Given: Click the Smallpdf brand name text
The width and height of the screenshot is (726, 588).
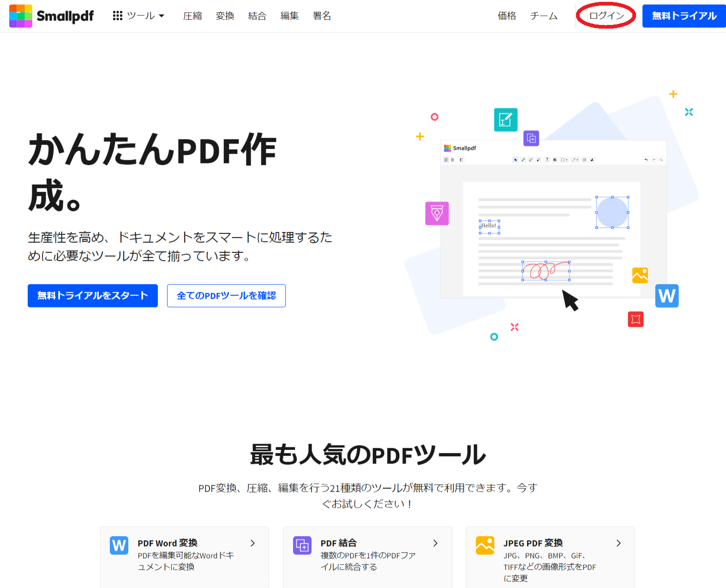Looking at the screenshot, I should (x=65, y=16).
